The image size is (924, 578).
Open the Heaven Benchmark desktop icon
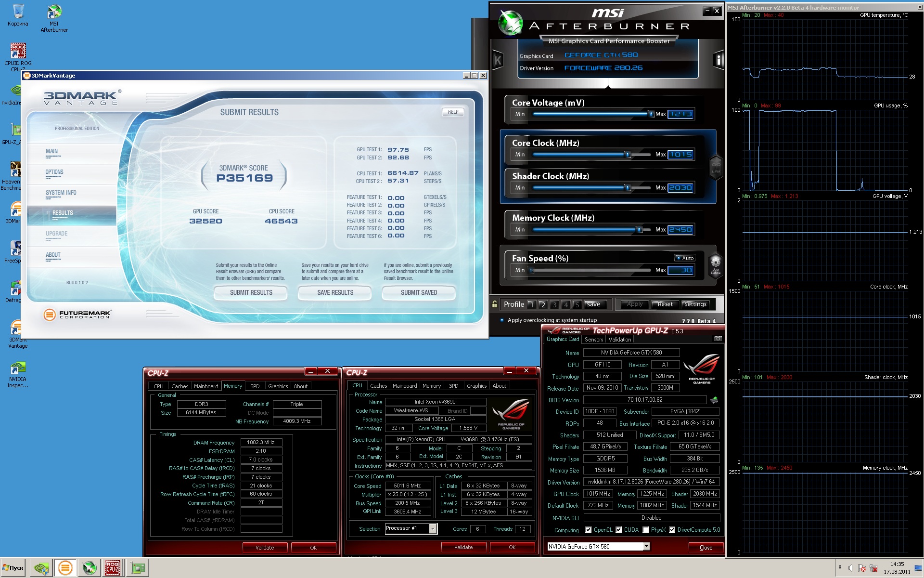pos(12,176)
